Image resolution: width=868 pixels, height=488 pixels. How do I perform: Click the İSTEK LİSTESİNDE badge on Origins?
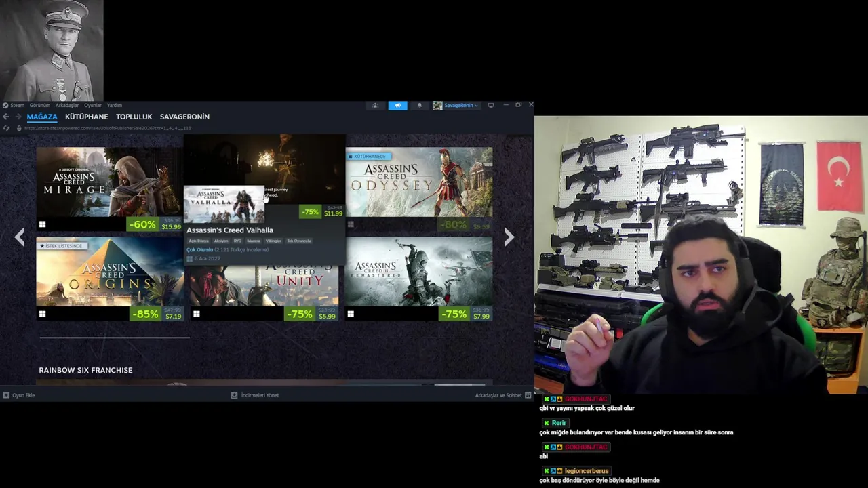tap(61, 246)
